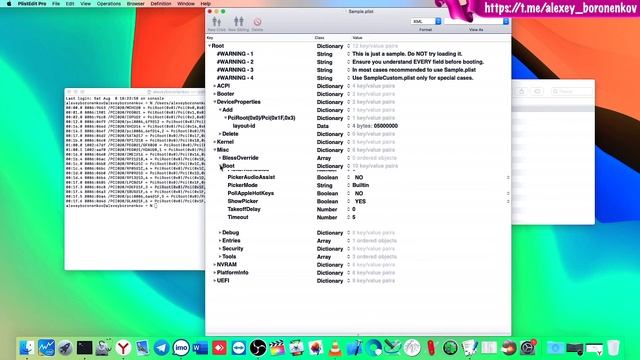Expand the BlessOverride array row
This screenshot has height=360, width=640.
click(220, 158)
